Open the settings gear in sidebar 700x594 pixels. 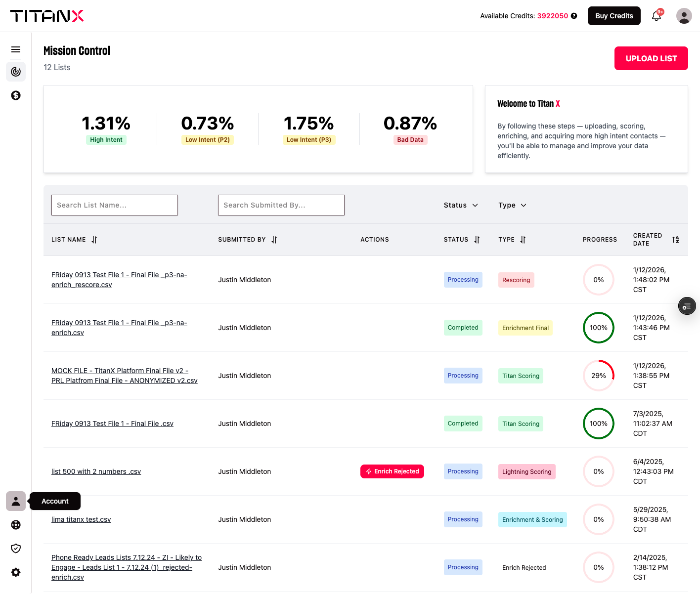(x=16, y=572)
